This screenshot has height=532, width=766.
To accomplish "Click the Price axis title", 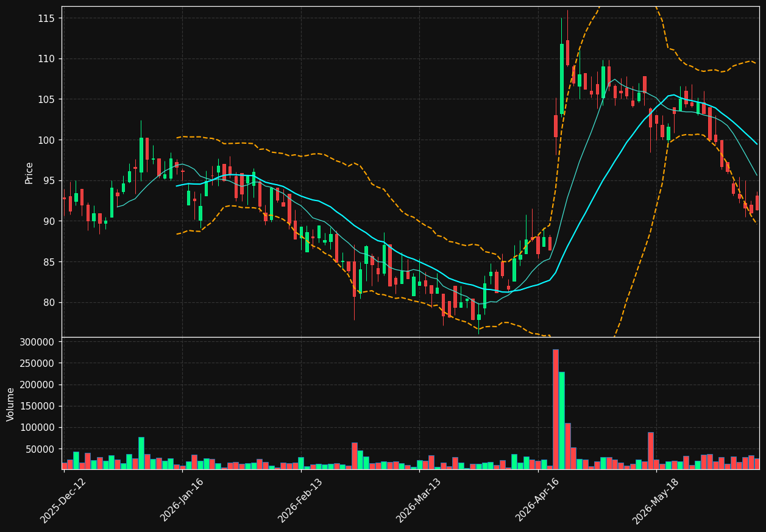I will 29,172.
